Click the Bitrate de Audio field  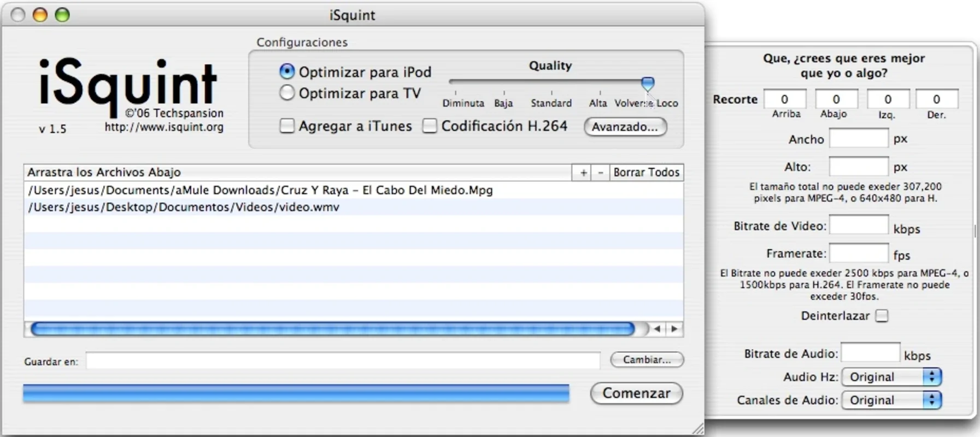click(x=870, y=352)
